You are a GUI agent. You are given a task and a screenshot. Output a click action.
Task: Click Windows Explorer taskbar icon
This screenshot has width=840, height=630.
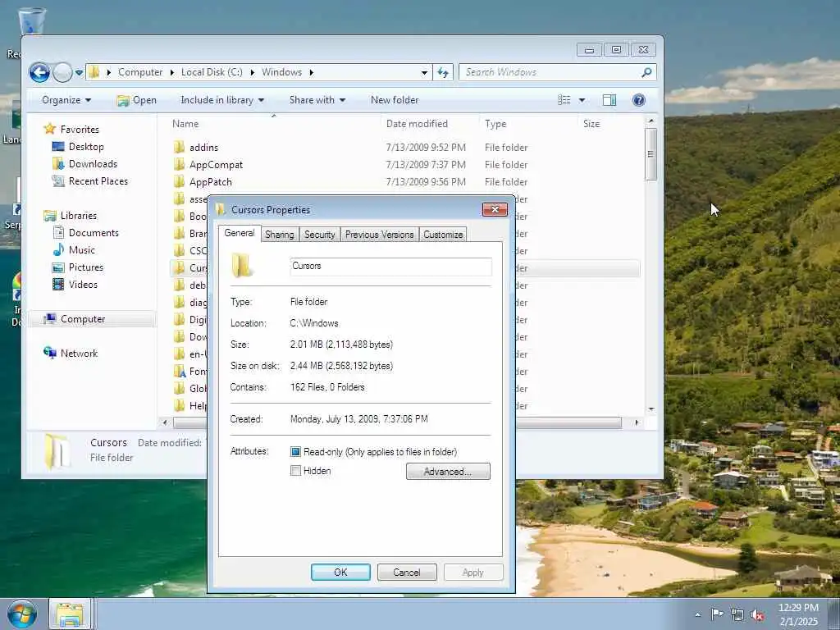[71, 614]
